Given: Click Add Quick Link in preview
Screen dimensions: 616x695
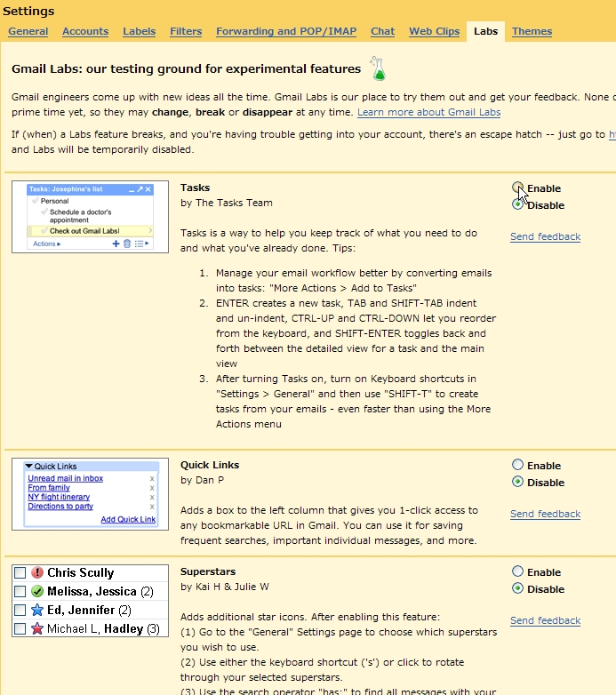Looking at the screenshot, I should [x=128, y=520].
